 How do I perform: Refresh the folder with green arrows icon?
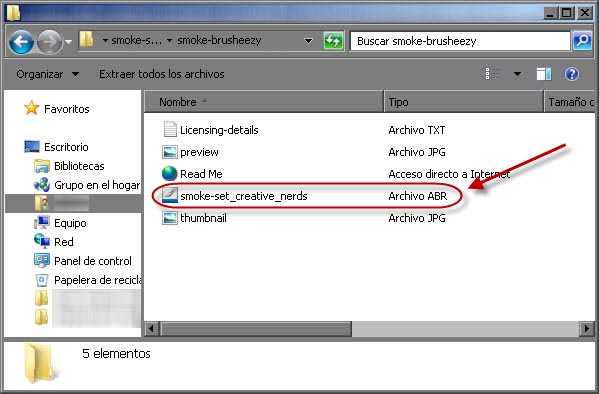tap(333, 41)
